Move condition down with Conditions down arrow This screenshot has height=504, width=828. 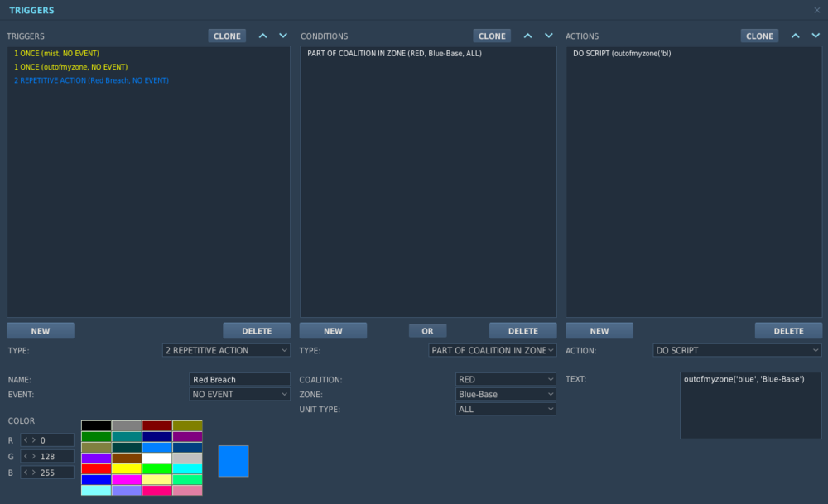(549, 36)
